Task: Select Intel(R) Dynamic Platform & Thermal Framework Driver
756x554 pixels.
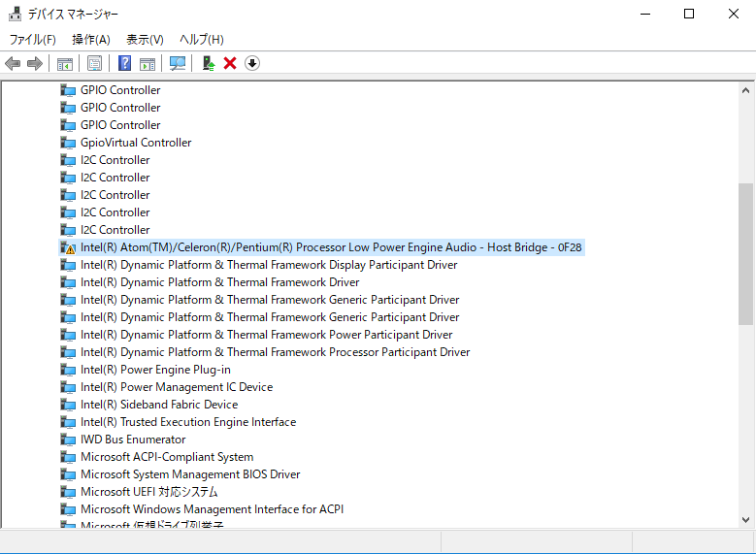Action: [220, 282]
